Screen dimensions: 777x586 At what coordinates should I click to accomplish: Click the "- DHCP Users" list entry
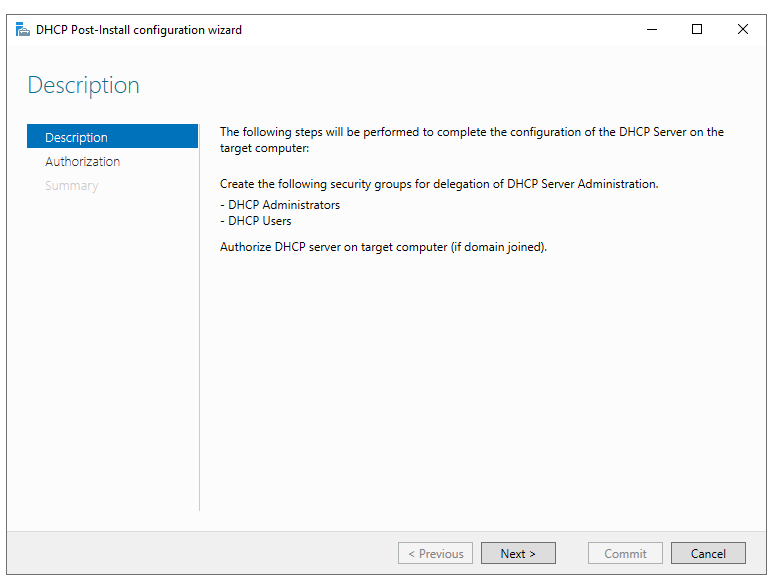256,221
